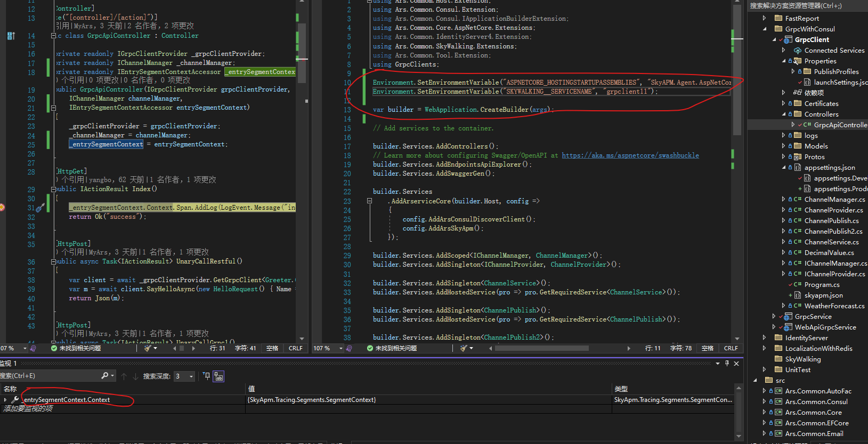Image resolution: width=868 pixels, height=444 pixels.
Task: Click the C# icon of ChannelManager.cs
Action: tap(798, 200)
